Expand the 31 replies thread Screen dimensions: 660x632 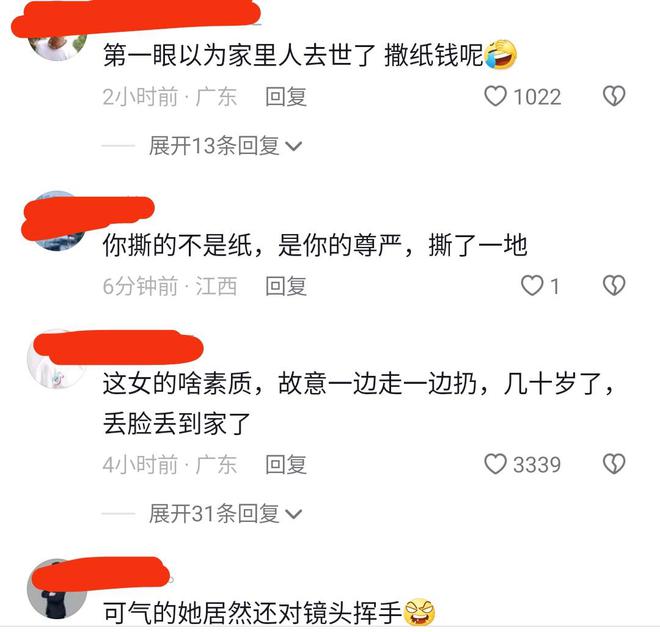pyautogui.click(x=225, y=514)
